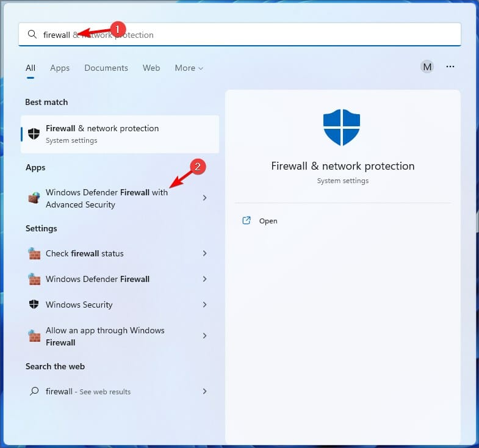The height and width of the screenshot is (448, 479).
Task: Click the web search magnifier icon
Action: click(x=34, y=391)
